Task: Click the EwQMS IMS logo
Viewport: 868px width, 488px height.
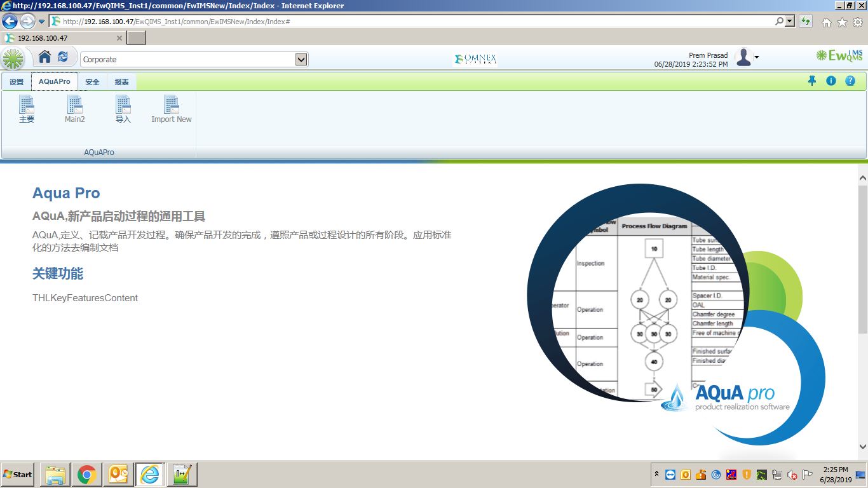Action: (x=839, y=55)
